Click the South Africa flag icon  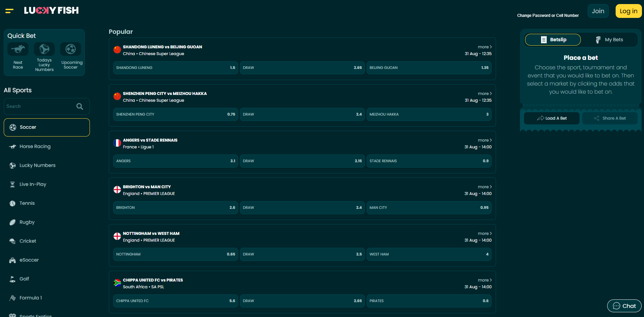[x=117, y=283]
